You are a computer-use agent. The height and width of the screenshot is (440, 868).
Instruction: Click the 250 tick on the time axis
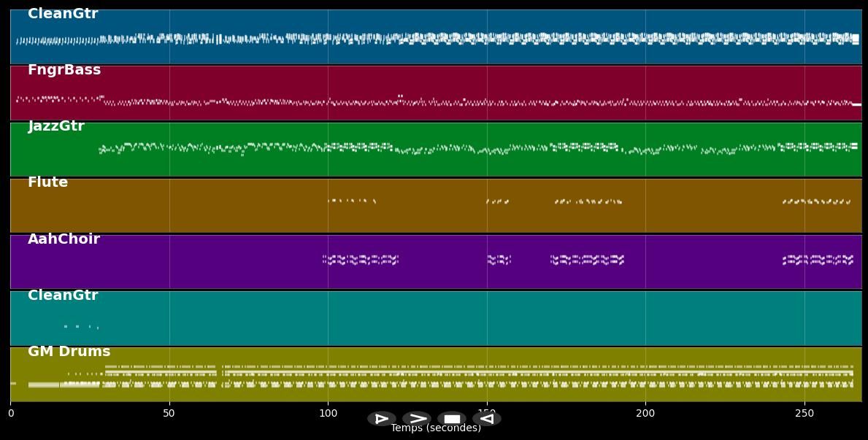point(804,413)
